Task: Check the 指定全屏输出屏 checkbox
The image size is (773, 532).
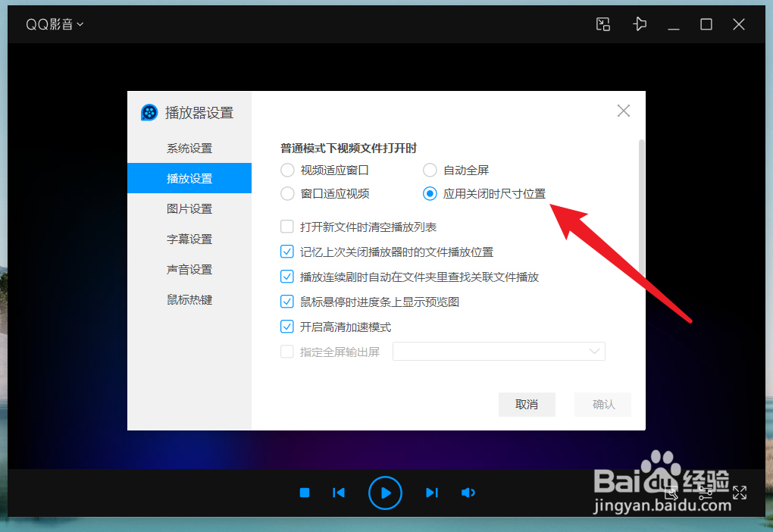Action: (287, 352)
